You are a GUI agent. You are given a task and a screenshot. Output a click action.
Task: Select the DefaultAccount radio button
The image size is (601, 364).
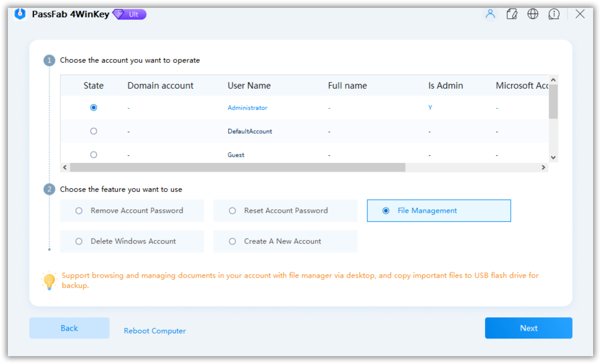click(93, 131)
